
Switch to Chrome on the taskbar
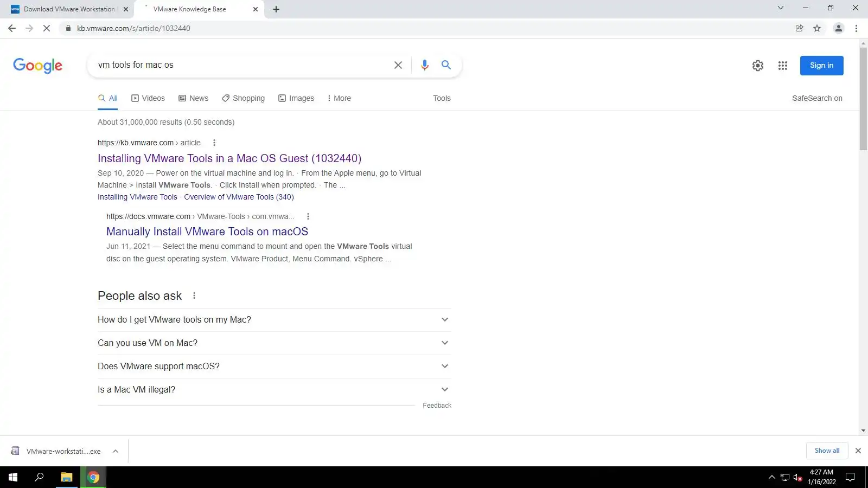(x=93, y=477)
